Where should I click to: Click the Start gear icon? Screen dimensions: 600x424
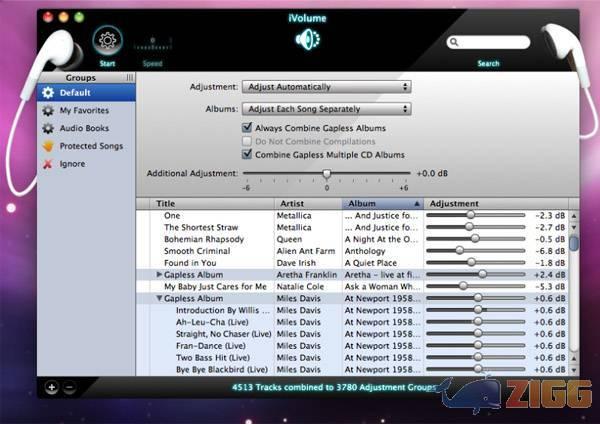[107, 42]
